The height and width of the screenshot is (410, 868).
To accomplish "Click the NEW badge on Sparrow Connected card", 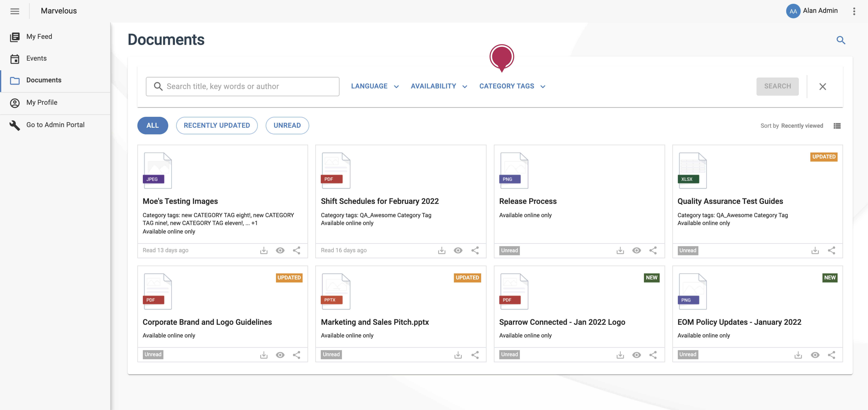I will tap(652, 278).
